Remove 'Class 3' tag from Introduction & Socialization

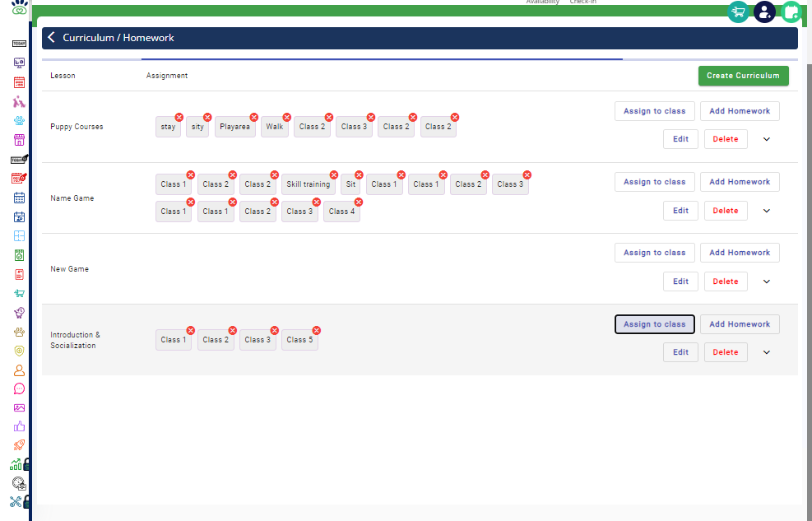point(275,330)
